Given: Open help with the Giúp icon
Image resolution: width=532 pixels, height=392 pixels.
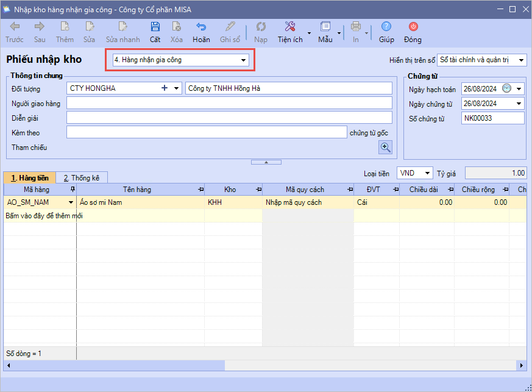Looking at the screenshot, I should (386, 26).
